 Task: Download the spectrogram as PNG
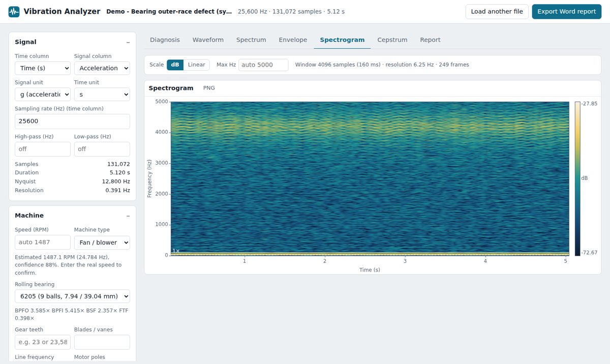[x=209, y=88]
